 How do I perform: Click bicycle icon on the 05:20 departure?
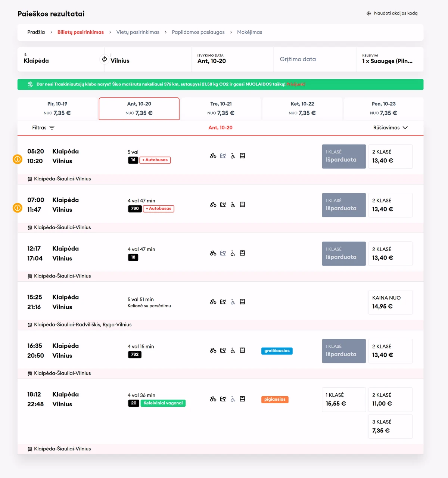pyautogui.click(x=213, y=156)
